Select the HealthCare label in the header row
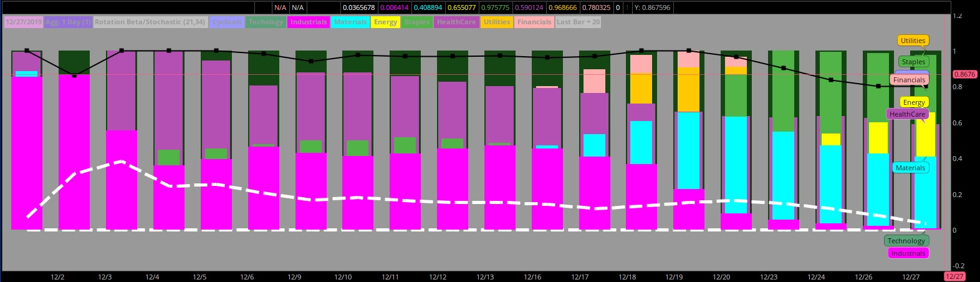The image size is (980, 282). pyautogui.click(x=456, y=22)
